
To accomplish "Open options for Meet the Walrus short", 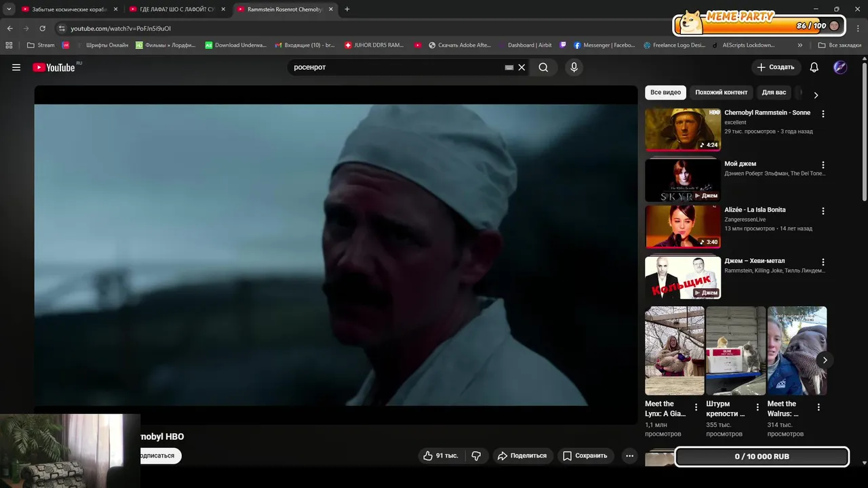I will coord(818,407).
